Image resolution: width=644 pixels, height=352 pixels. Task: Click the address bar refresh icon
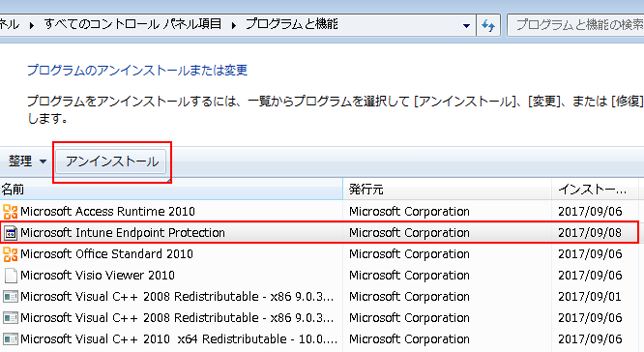[488, 25]
